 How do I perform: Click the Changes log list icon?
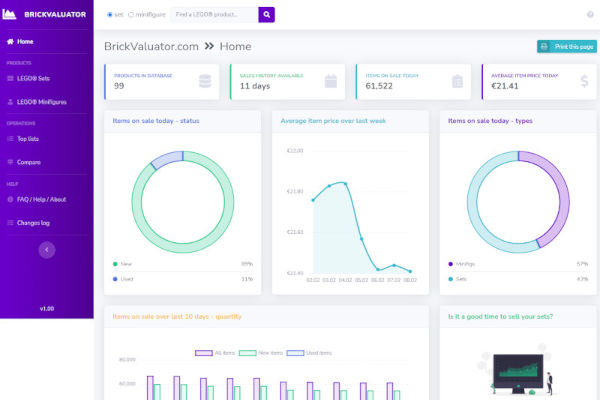[x=10, y=222]
